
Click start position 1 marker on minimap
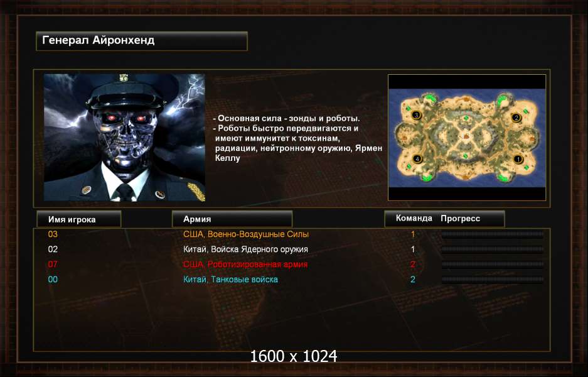[518, 159]
